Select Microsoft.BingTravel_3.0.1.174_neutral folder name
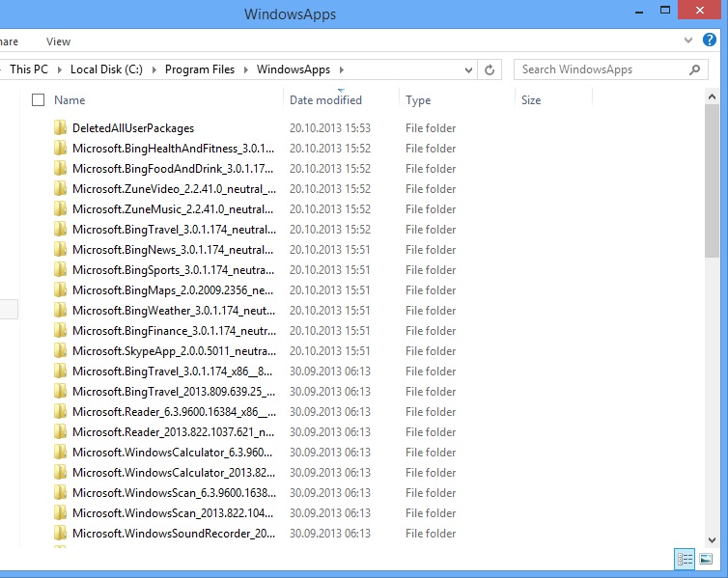 [174, 229]
